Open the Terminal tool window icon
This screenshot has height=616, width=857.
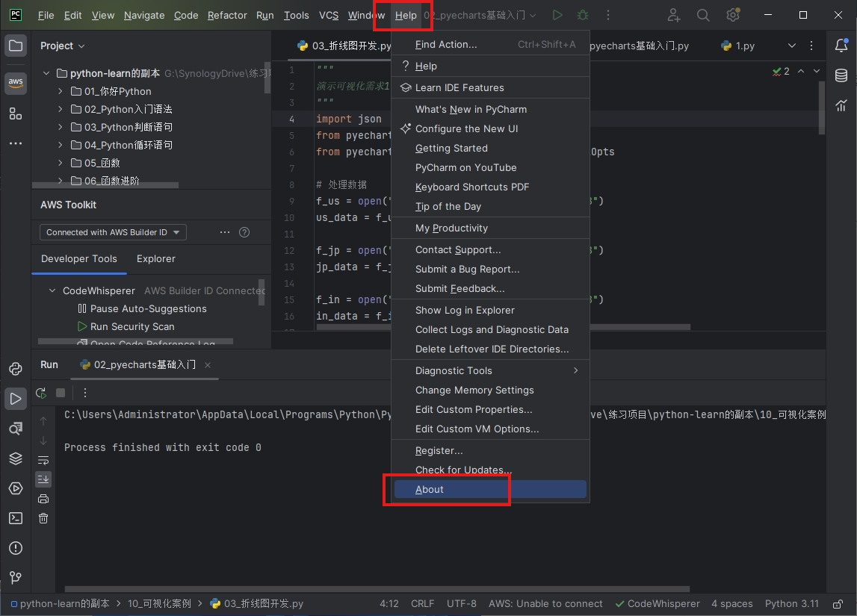(16, 518)
